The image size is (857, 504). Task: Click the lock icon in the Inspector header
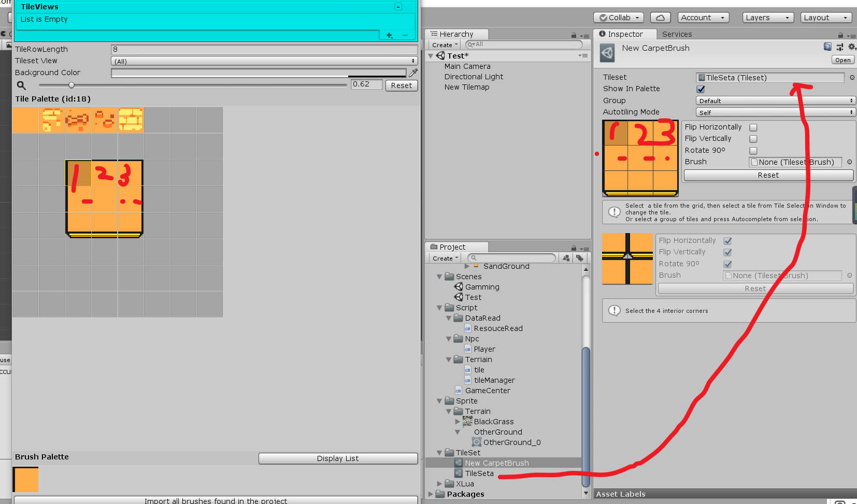840,35
